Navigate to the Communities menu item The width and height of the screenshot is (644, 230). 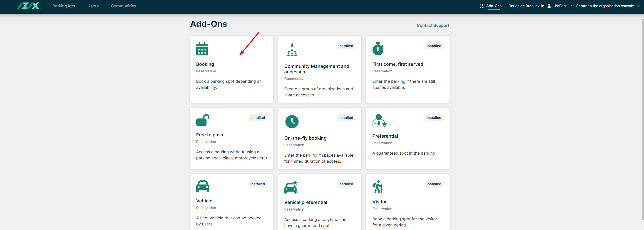(123, 6)
